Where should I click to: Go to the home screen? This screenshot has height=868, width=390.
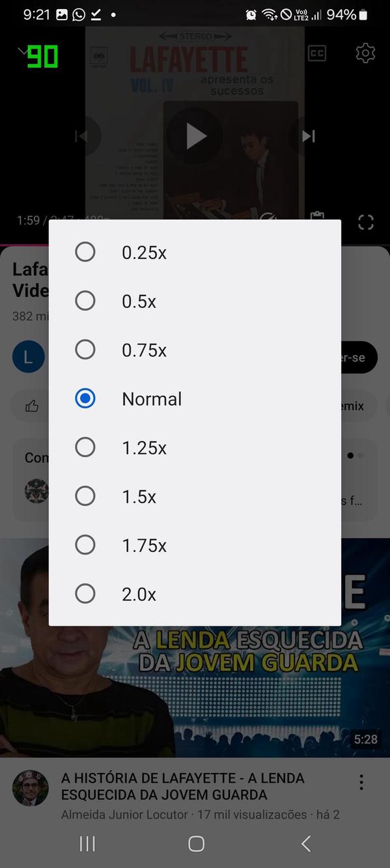(x=195, y=843)
